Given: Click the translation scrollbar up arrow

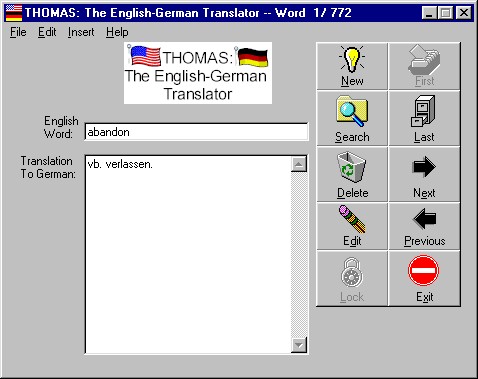Looking at the screenshot, I should [x=299, y=164].
